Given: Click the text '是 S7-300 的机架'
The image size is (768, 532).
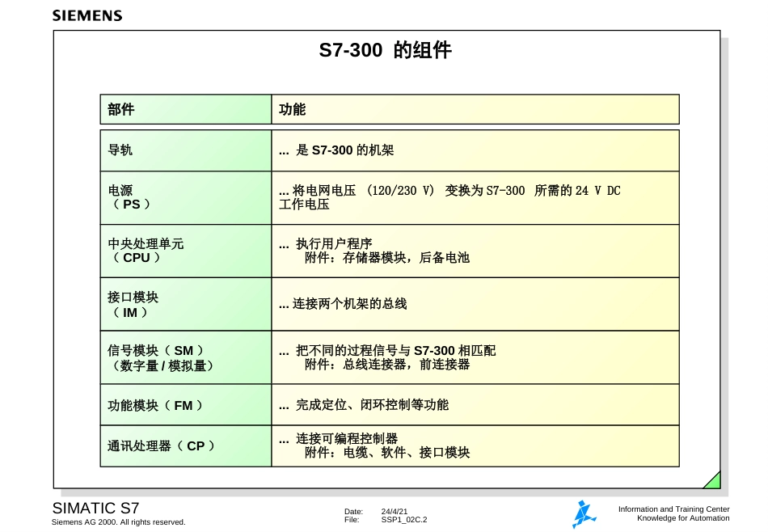Looking at the screenshot, I should tap(345, 150).
